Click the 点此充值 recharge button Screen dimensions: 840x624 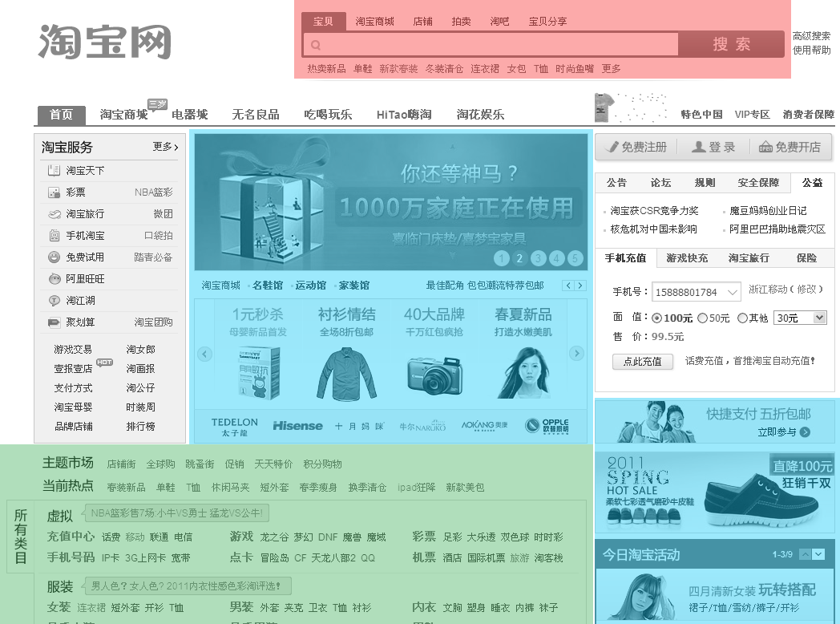(x=642, y=361)
